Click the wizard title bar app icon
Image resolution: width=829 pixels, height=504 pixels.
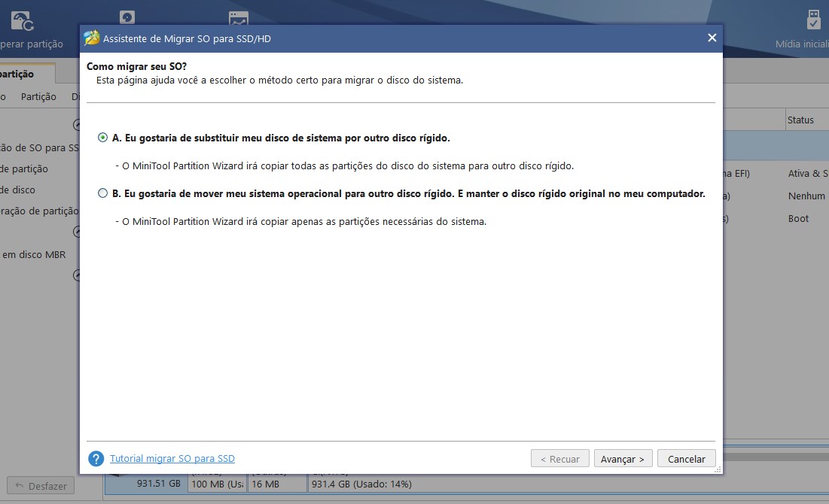(92, 38)
